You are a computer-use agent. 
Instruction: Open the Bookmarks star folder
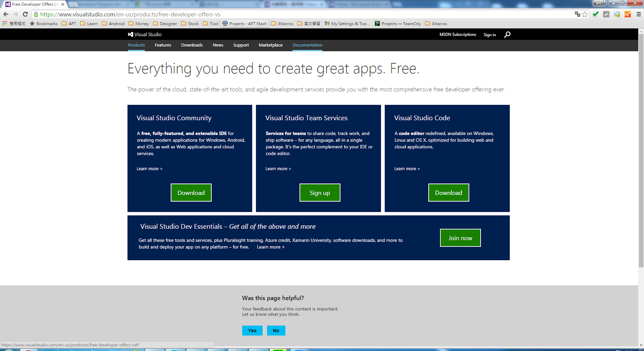[44, 24]
